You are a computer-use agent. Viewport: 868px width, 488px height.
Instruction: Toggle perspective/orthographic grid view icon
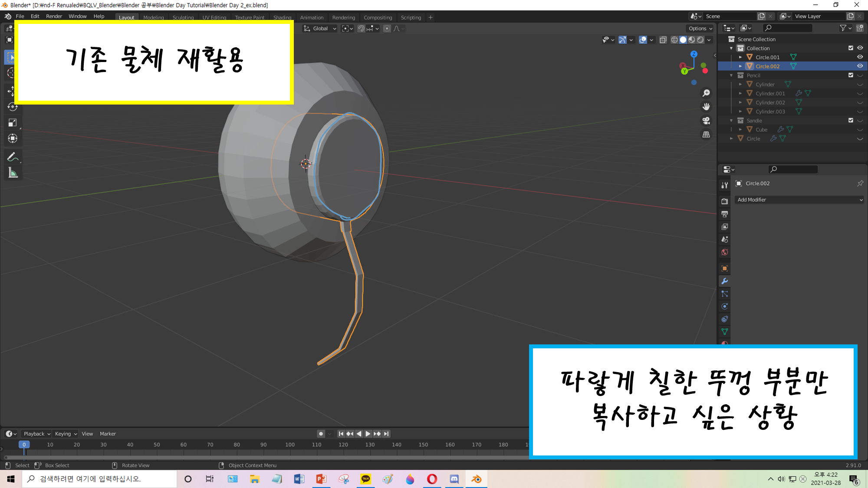[706, 134]
